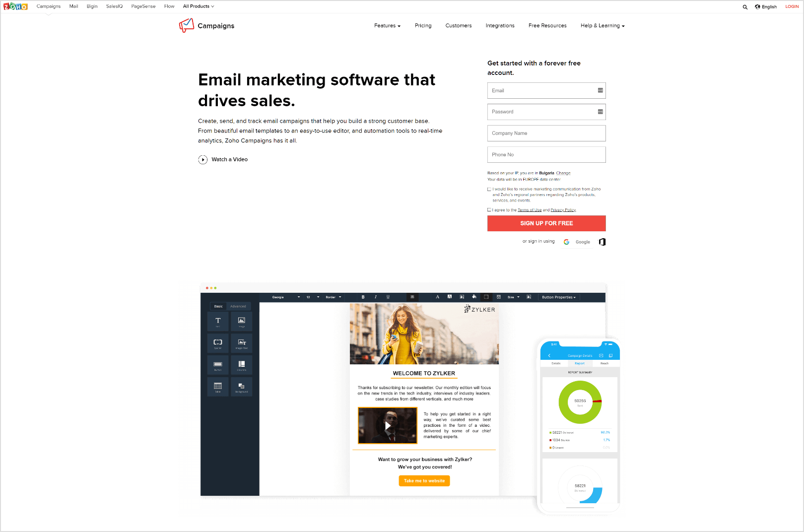Play the video thumbnail in email preview
804x532 pixels.
[388, 426]
